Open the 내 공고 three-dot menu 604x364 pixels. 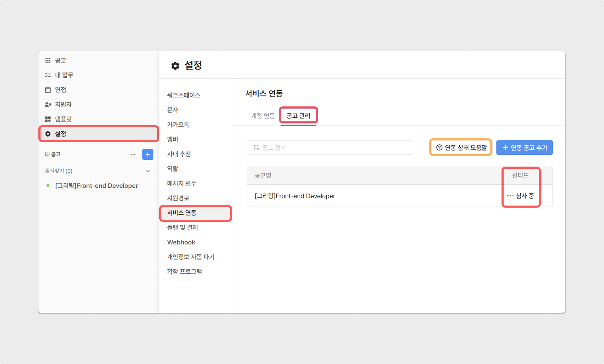click(133, 155)
